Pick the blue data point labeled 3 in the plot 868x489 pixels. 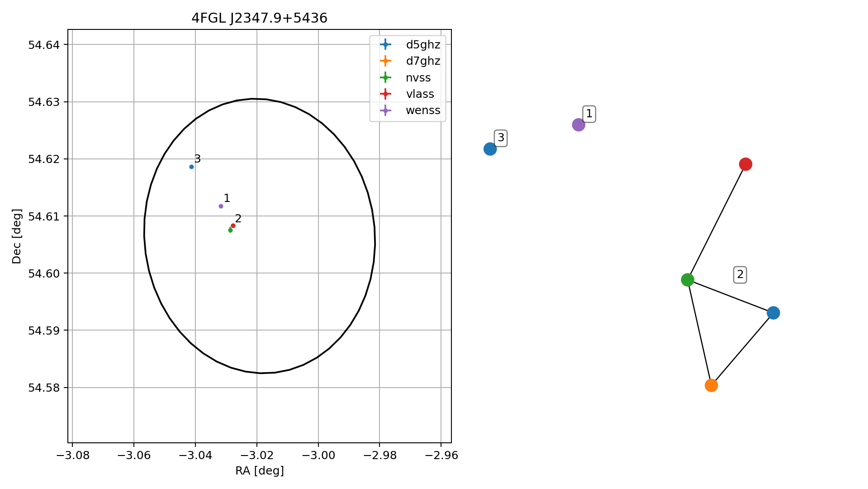pyautogui.click(x=191, y=167)
